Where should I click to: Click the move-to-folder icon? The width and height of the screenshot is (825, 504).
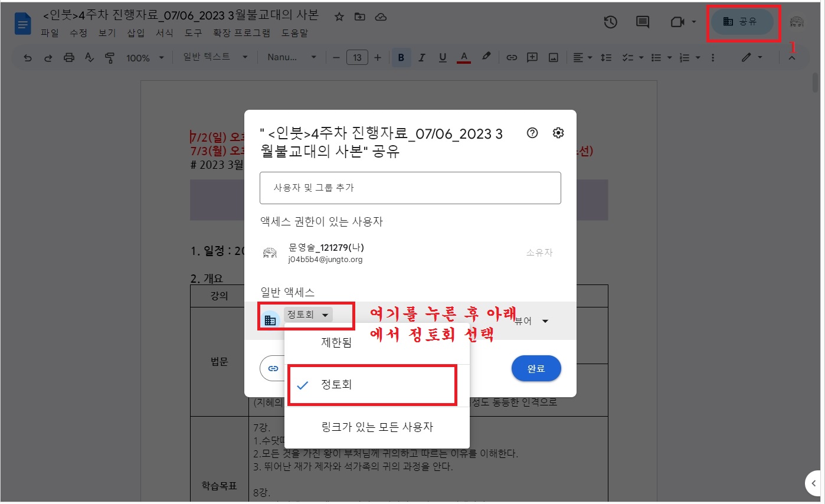click(x=359, y=17)
